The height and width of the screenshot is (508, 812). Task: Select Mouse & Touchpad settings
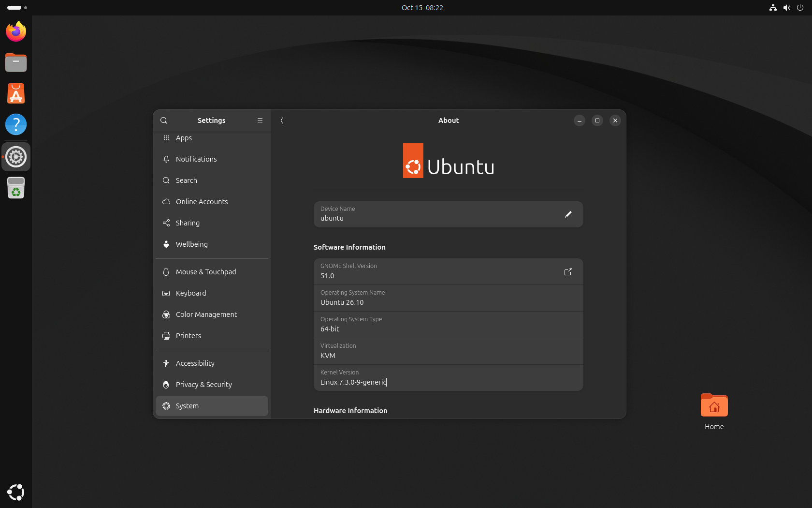[212, 272]
